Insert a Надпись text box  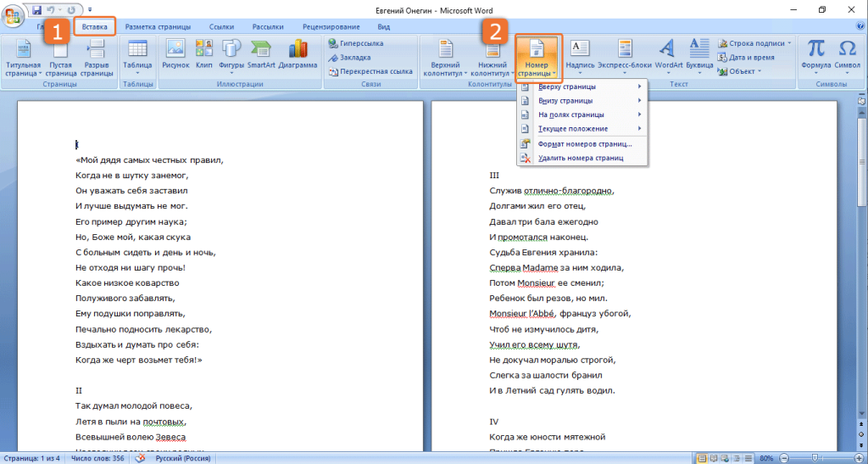(580, 57)
